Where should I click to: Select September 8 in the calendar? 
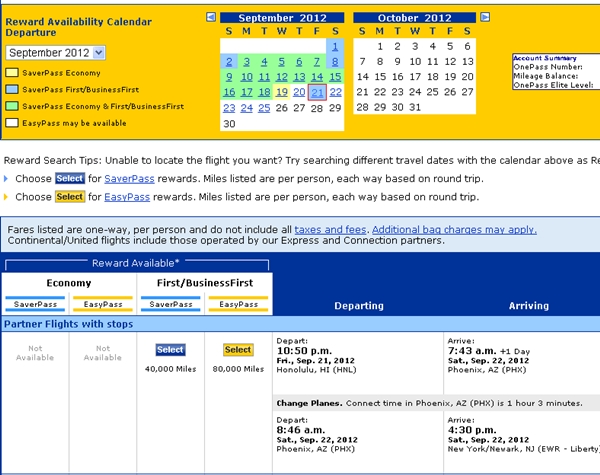tap(335, 62)
